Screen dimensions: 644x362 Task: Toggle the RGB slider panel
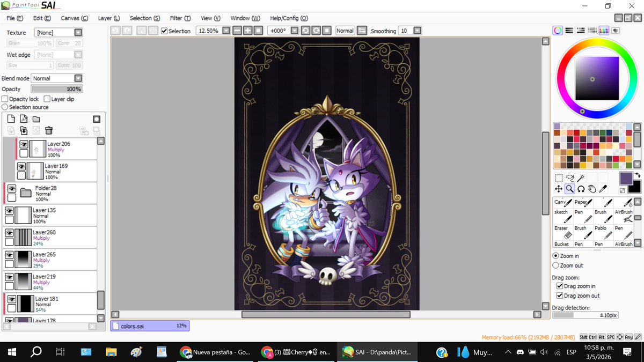(569, 31)
